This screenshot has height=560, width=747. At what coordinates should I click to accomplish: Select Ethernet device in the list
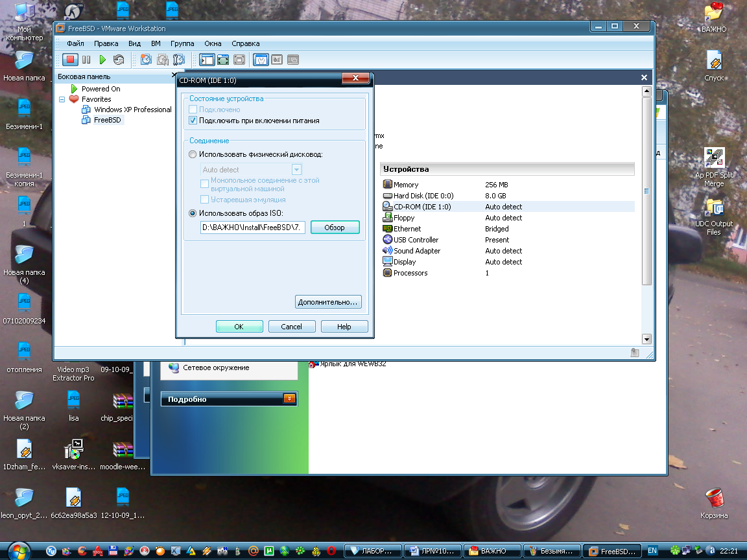507,229
